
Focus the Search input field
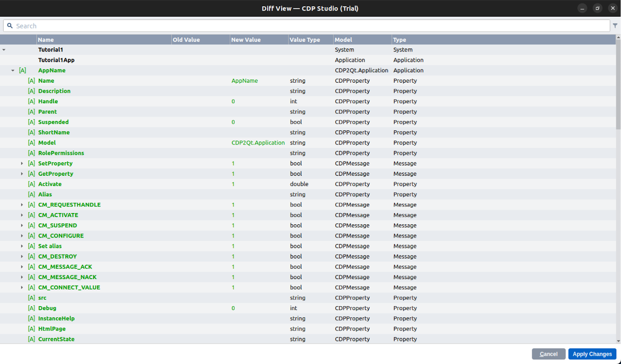tap(307, 26)
